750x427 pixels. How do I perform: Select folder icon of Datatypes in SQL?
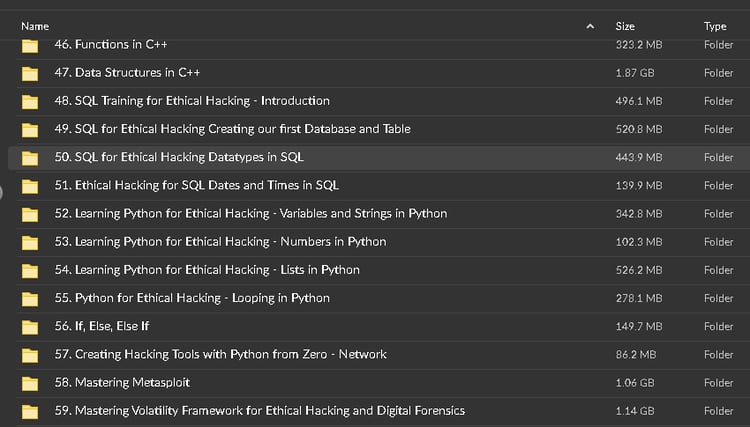[x=30, y=157]
